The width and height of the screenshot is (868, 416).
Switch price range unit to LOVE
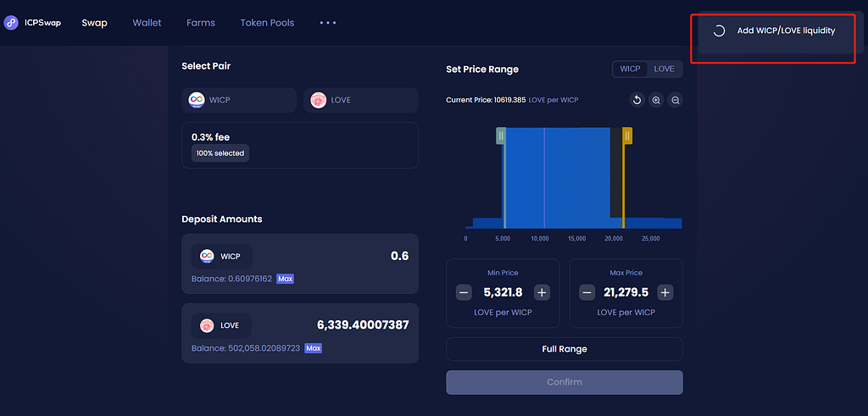(x=665, y=69)
